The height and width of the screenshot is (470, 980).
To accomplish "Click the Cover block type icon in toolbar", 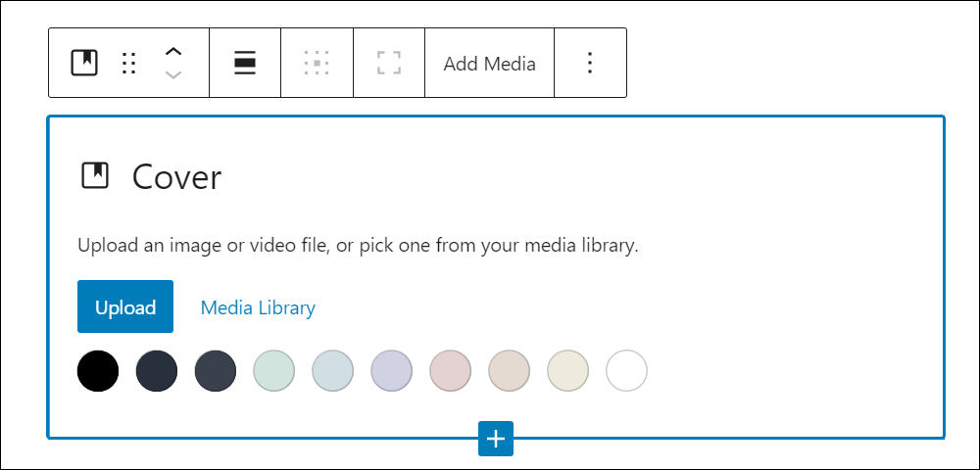I will 84,63.
